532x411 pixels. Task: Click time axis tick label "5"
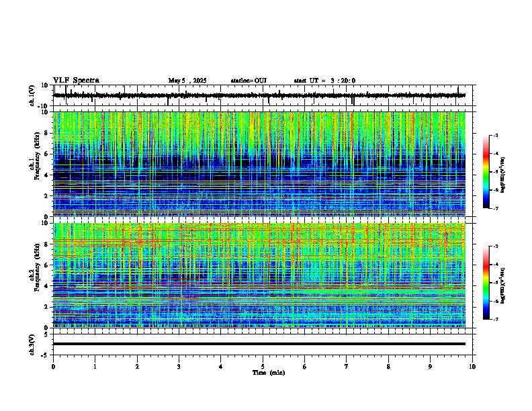coord(263,367)
